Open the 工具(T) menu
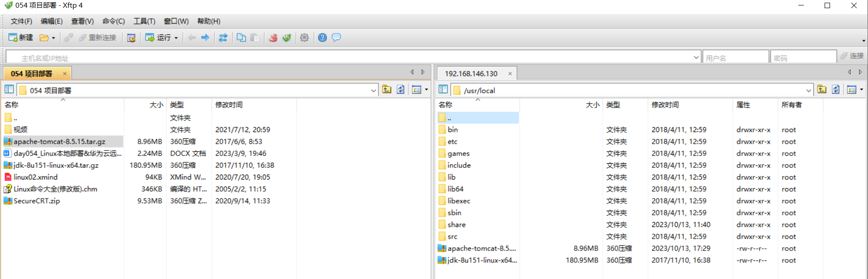The image size is (868, 279). [x=144, y=21]
